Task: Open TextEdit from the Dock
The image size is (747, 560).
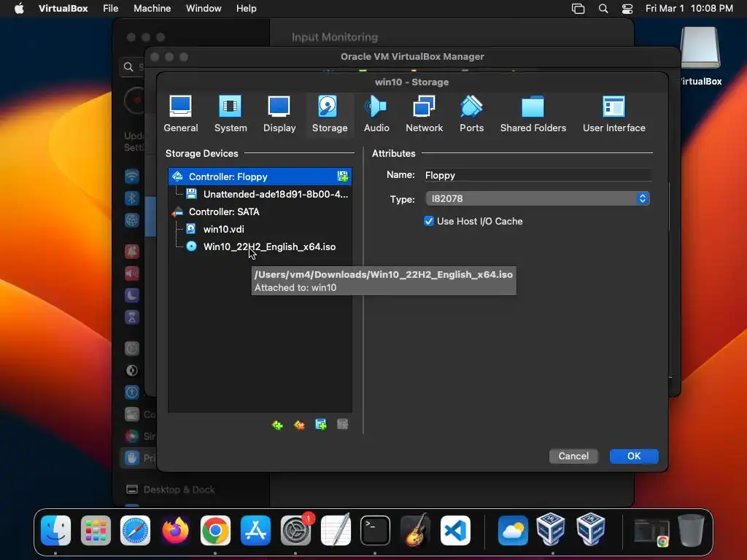Action: (336, 530)
